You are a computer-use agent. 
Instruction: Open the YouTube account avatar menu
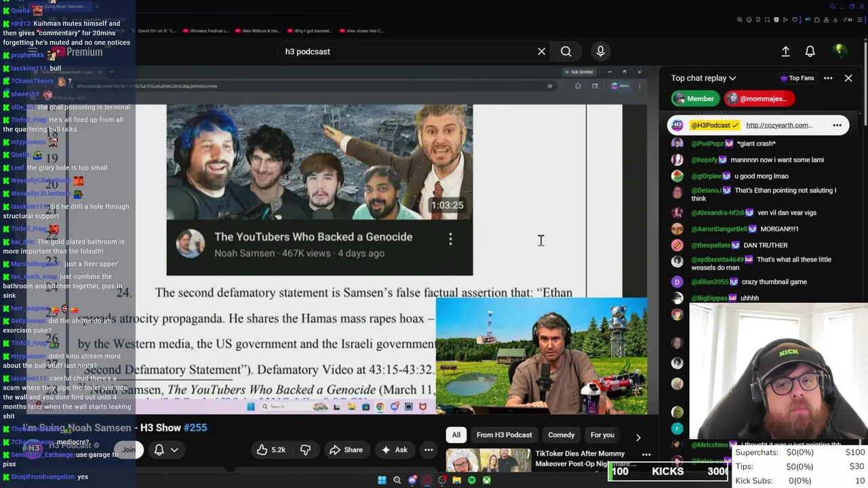point(840,51)
